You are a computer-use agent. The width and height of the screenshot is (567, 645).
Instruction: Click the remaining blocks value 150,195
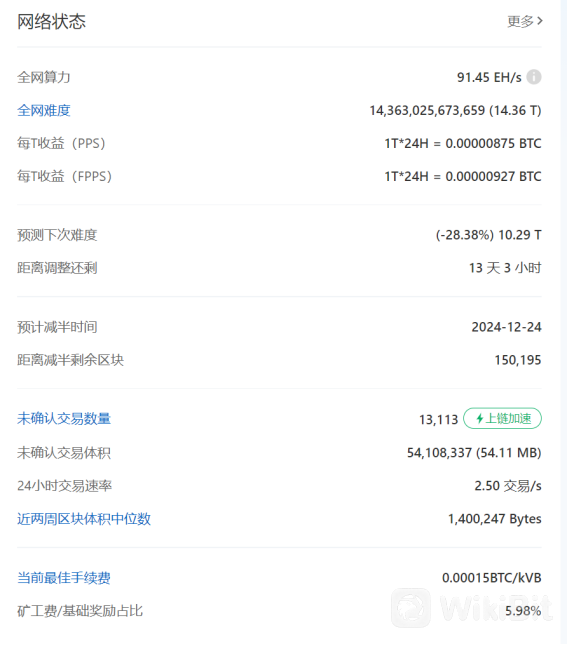click(518, 360)
